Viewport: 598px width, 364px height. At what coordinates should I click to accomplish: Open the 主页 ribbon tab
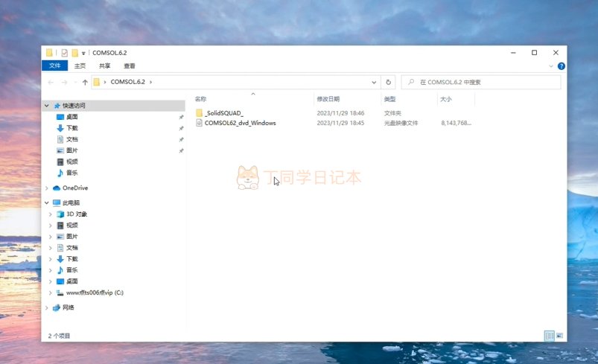80,66
